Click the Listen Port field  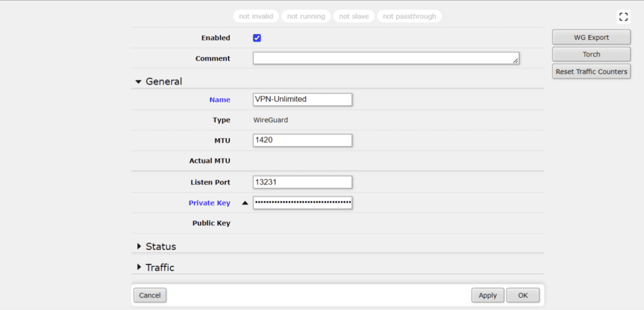click(302, 182)
